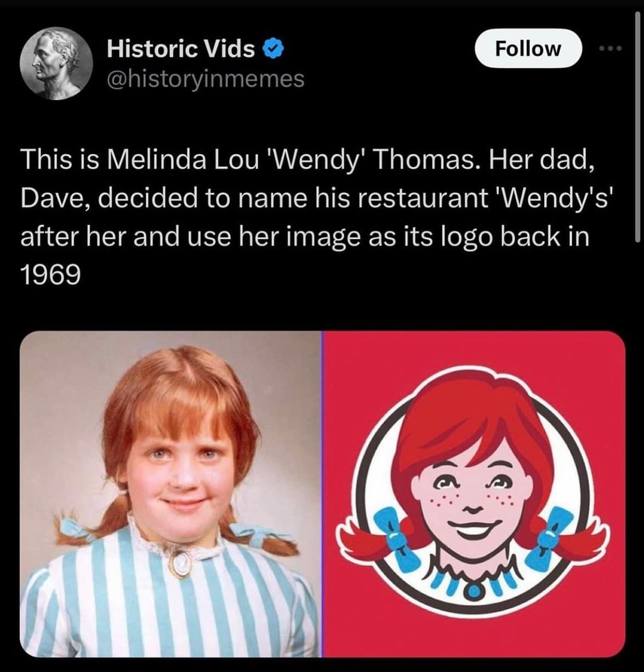Screen dimensions: 644x672
Task: Click the smiling face in the Wendy's logo
Action: 472,501
